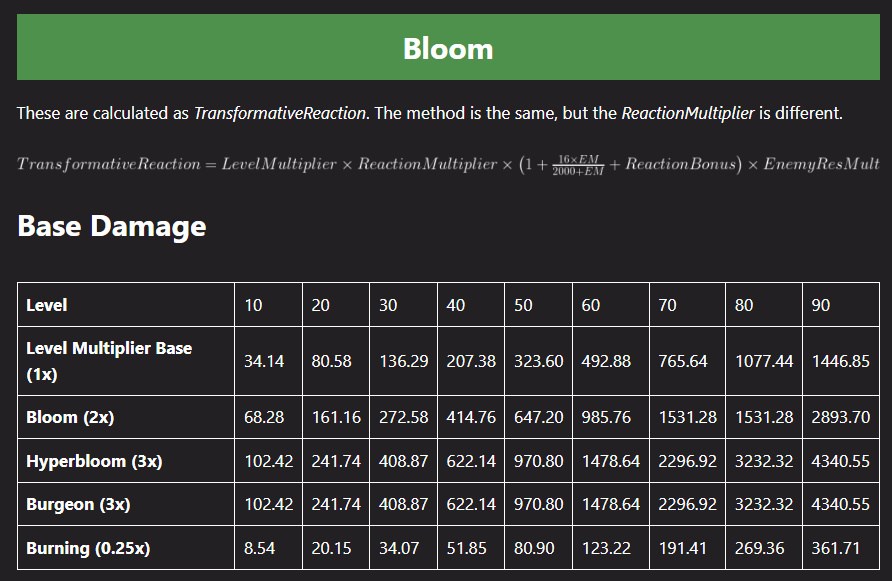Select the level 50 column header
The height and width of the screenshot is (581, 892).
coord(538,305)
